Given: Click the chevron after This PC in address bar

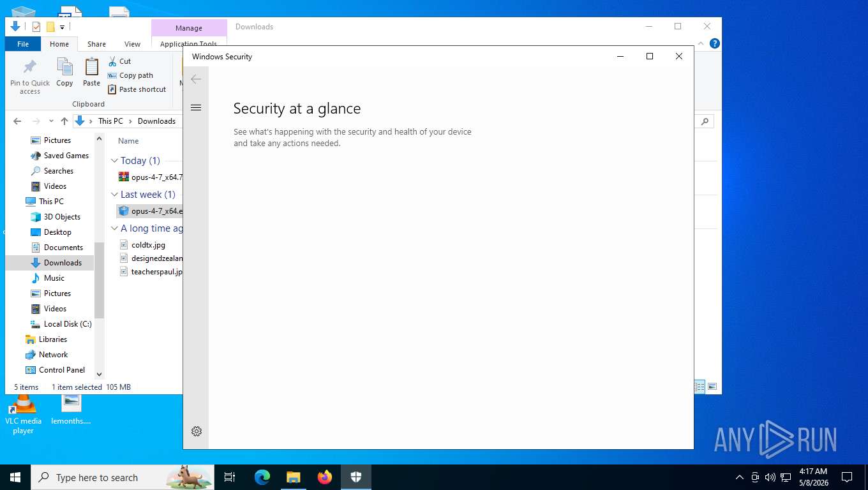Looking at the screenshot, I should click(131, 121).
